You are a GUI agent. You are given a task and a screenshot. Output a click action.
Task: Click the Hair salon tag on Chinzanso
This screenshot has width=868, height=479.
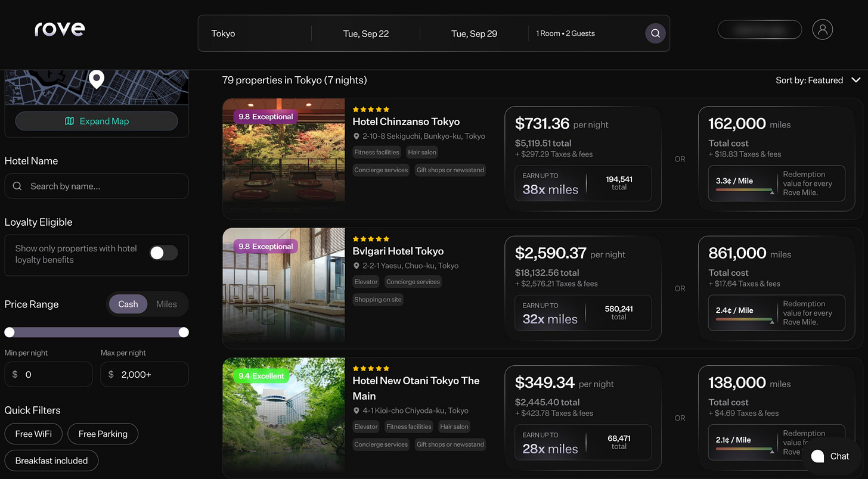pyautogui.click(x=422, y=153)
